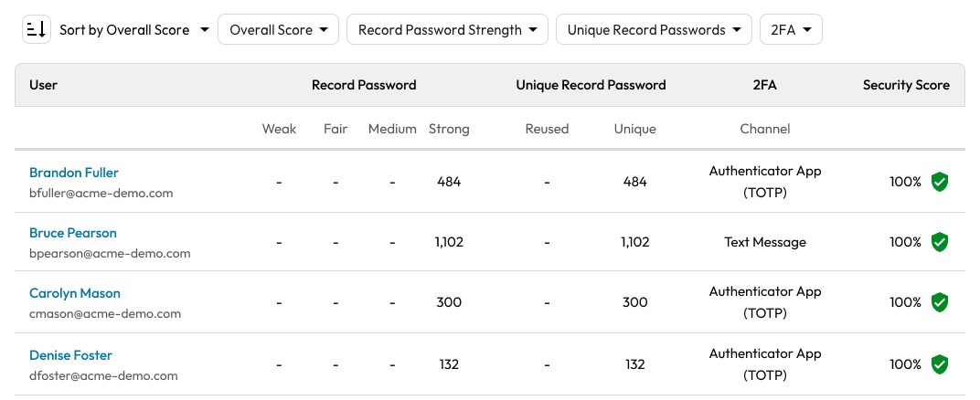This screenshot has height=400, width=980.
Task: Open the Sort by Overall Score dropdown
Action: (x=133, y=30)
